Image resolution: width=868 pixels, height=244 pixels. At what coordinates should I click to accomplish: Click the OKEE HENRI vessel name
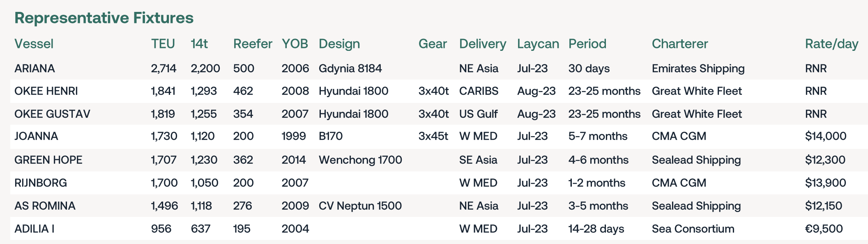46,91
